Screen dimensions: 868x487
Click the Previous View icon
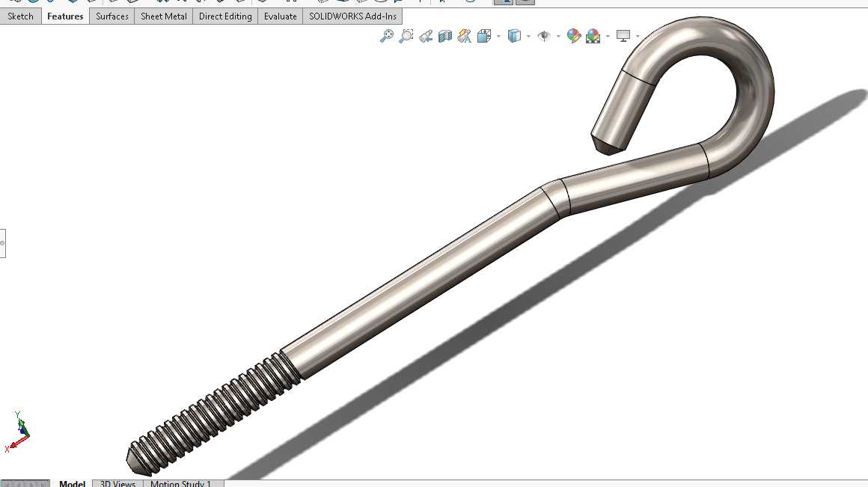(x=426, y=36)
